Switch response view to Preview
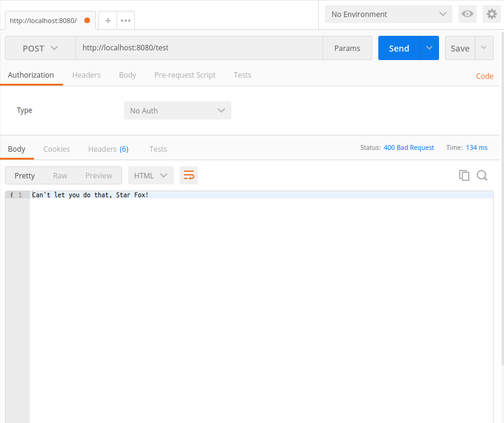This screenshot has height=423, width=504. [98, 175]
